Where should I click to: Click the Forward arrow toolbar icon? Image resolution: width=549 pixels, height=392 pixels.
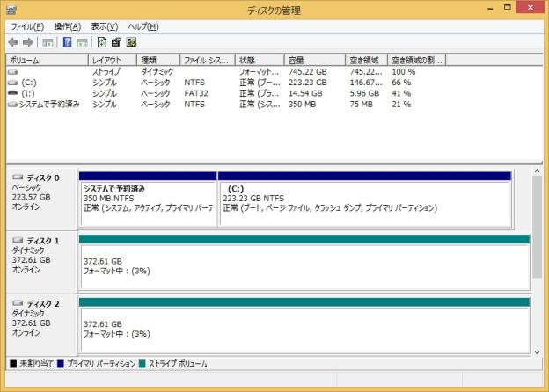28,43
